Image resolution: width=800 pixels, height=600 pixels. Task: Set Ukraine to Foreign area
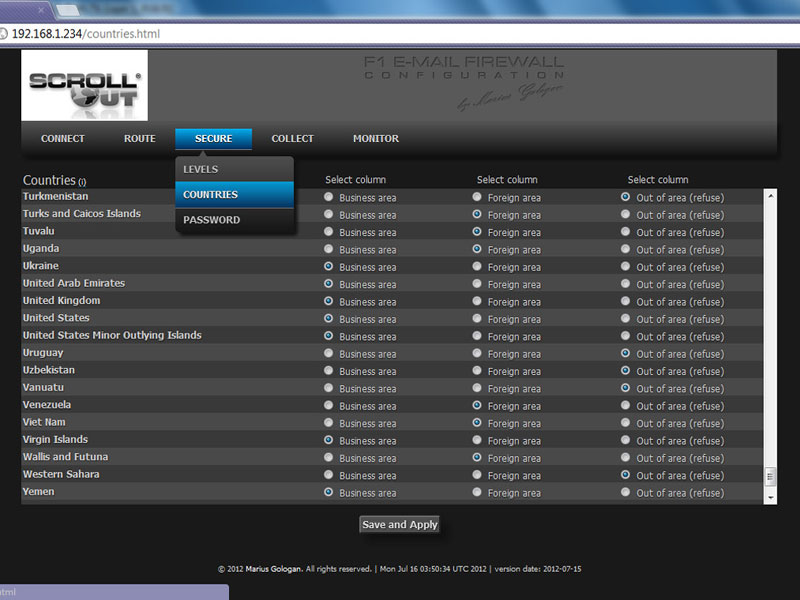tap(477, 266)
